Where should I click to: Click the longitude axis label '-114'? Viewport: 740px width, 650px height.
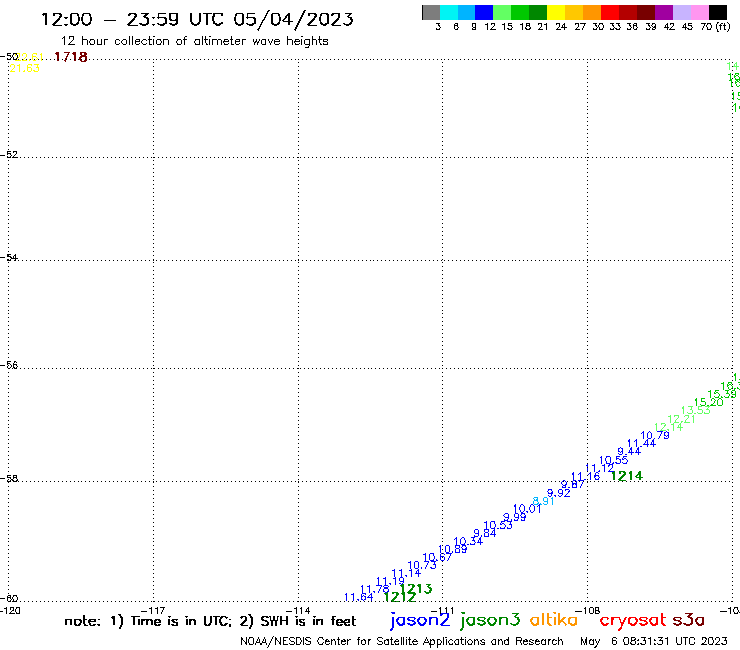tap(298, 611)
